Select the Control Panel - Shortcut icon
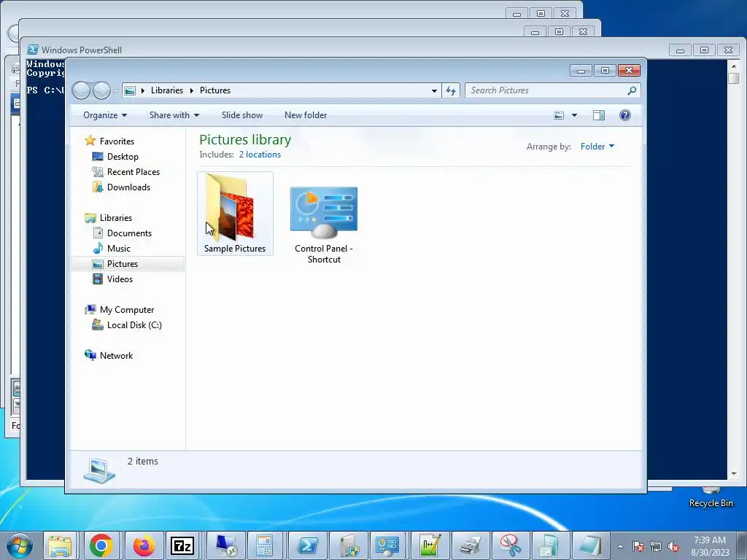The image size is (747, 560). [x=324, y=224]
